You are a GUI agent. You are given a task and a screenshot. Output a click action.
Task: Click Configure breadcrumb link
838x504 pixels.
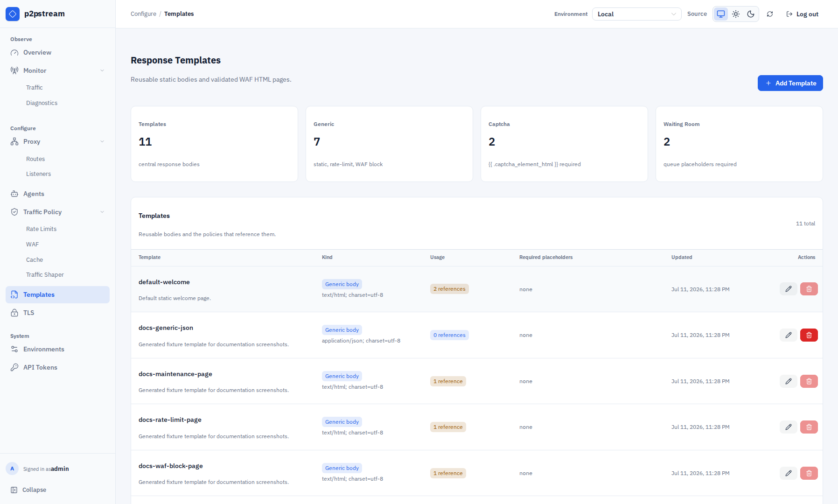[143, 14]
